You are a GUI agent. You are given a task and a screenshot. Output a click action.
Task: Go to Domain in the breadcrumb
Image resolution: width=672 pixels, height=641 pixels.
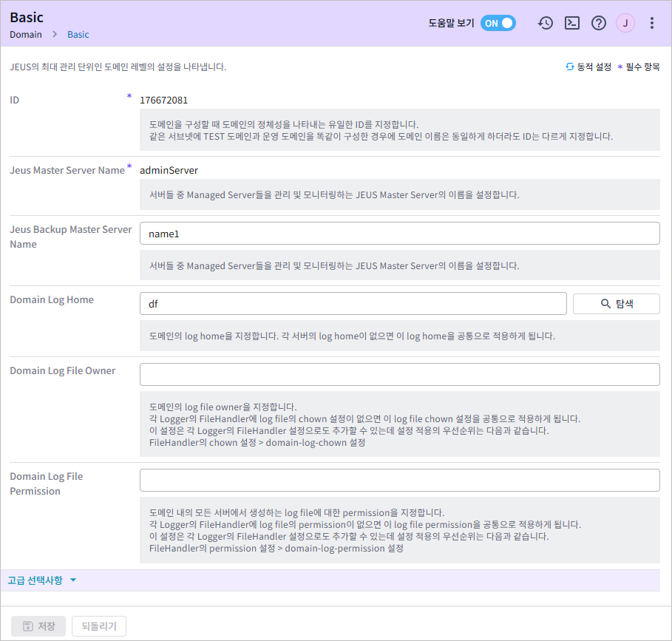26,35
